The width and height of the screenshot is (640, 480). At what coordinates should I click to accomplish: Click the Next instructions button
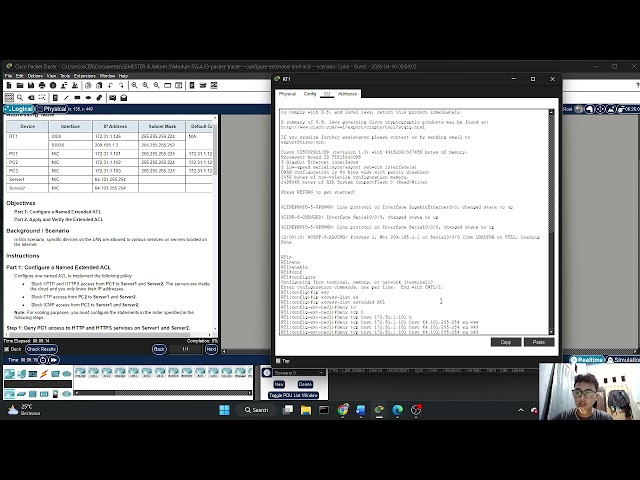(211, 349)
